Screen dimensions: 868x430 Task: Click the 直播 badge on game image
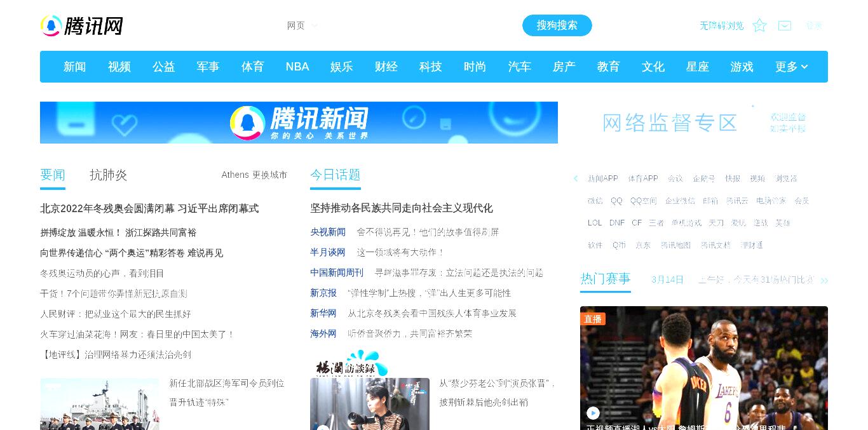593,319
